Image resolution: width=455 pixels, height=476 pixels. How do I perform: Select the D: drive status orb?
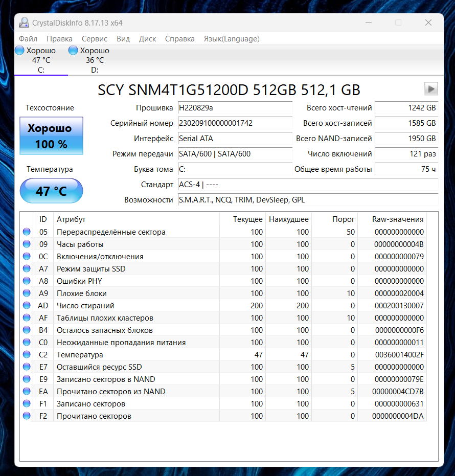(x=73, y=50)
